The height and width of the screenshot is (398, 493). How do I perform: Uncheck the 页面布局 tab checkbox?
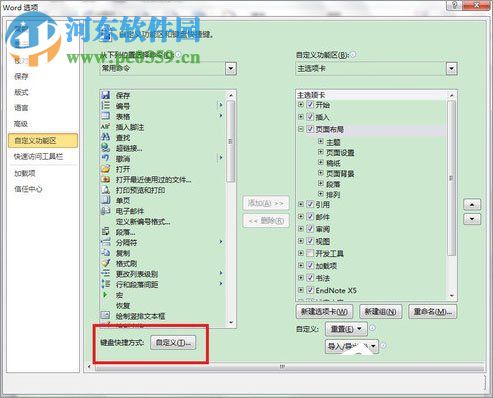point(310,129)
